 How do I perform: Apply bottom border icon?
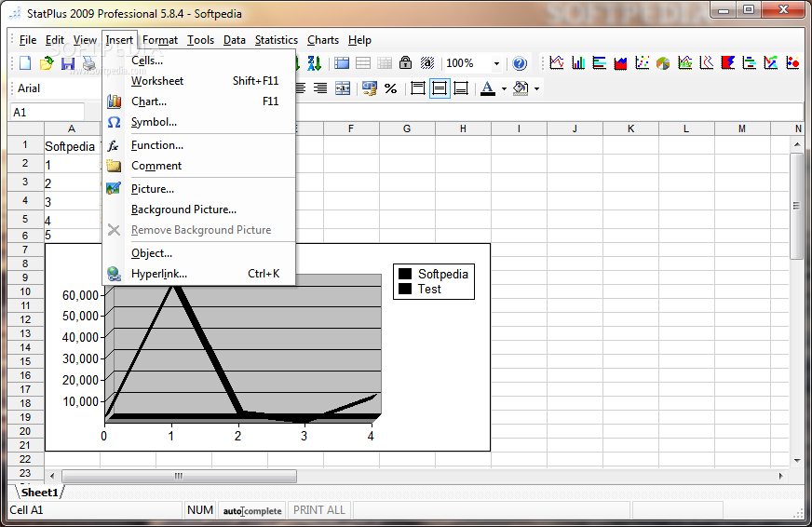pyautogui.click(x=461, y=88)
